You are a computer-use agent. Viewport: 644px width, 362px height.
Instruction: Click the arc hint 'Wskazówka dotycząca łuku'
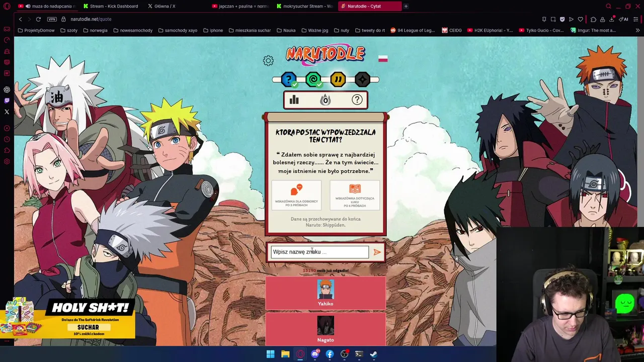tap(355, 196)
